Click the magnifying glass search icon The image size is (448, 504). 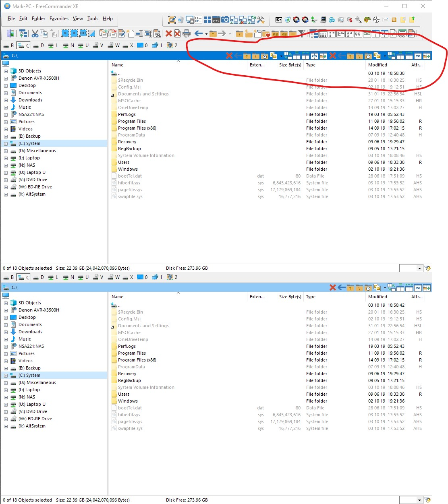coord(358,20)
